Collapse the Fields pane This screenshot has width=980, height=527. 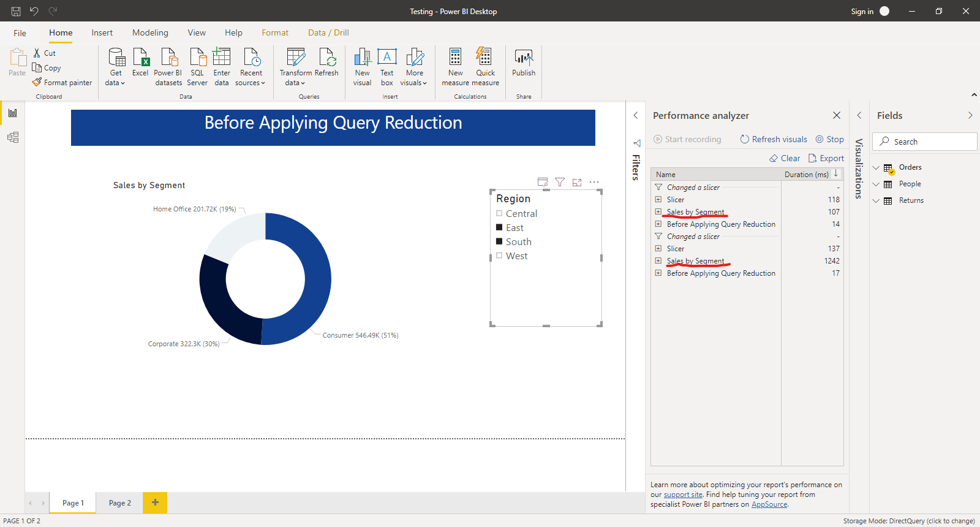tap(970, 115)
